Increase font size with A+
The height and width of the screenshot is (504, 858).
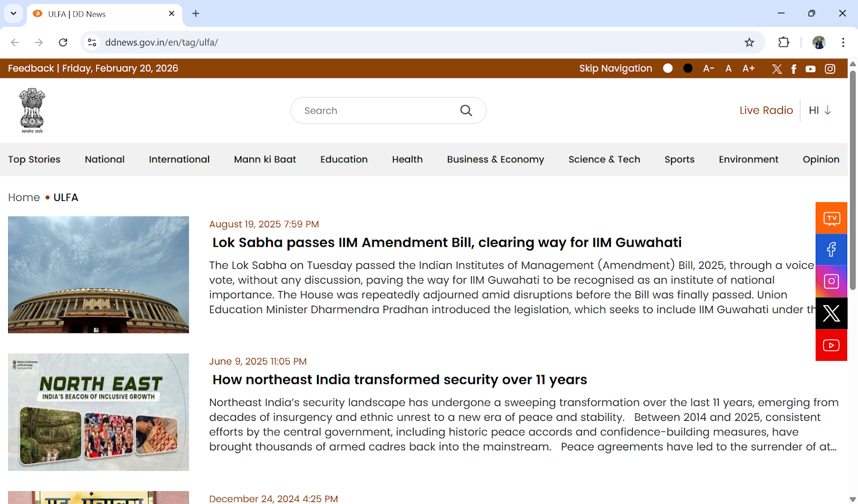749,68
